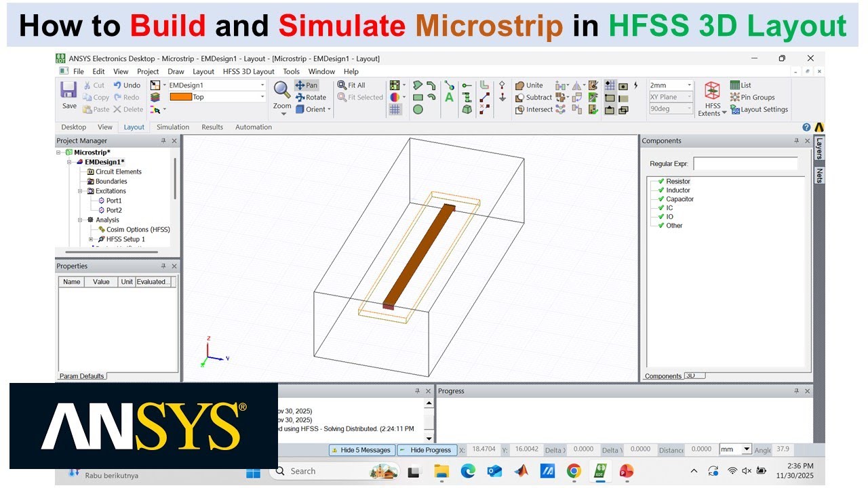The image size is (868, 488).
Task: Click the Hide 5 Messages button
Action: [361, 450]
